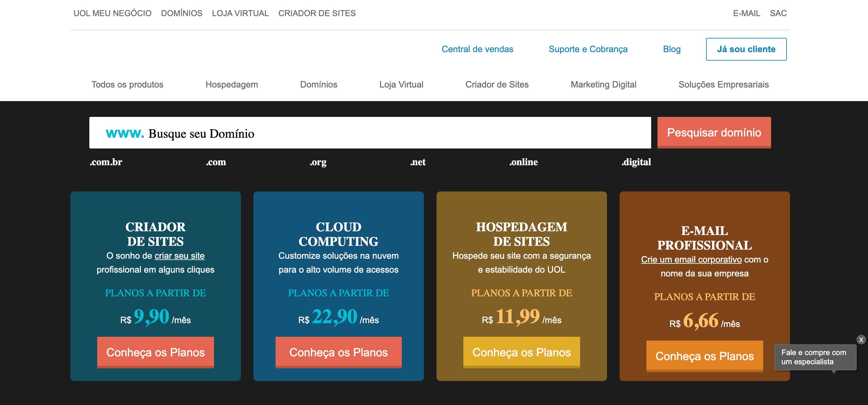Select the .online extension
The width and height of the screenshot is (868, 405).
(x=523, y=162)
